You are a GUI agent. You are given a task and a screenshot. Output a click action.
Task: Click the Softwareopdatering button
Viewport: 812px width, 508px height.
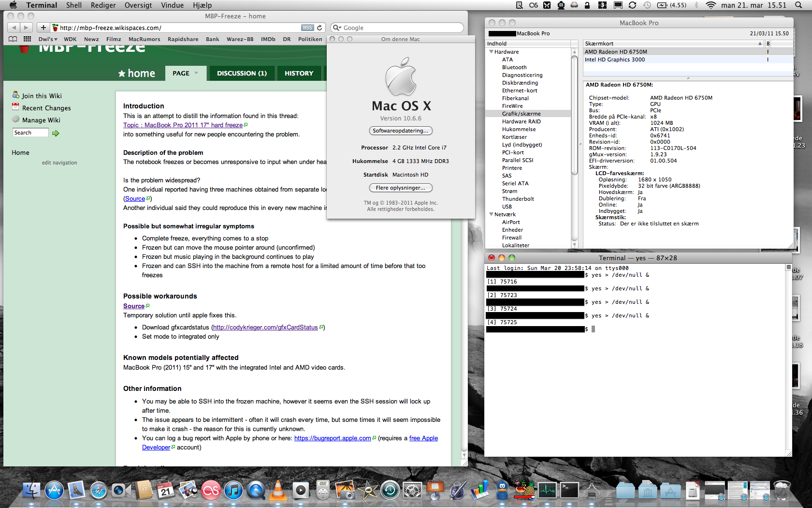click(x=401, y=131)
